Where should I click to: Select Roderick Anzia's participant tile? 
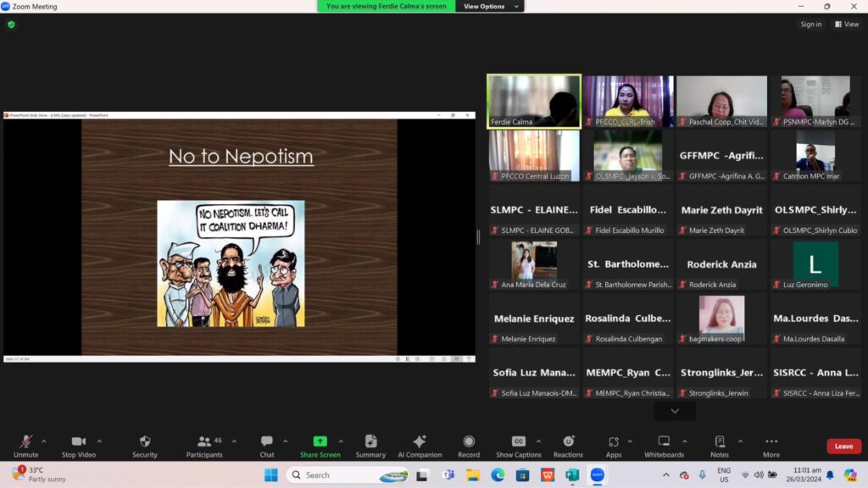722,264
